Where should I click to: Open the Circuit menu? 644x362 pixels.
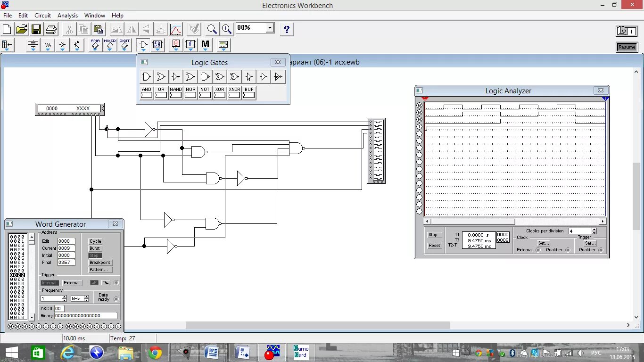[x=42, y=16]
